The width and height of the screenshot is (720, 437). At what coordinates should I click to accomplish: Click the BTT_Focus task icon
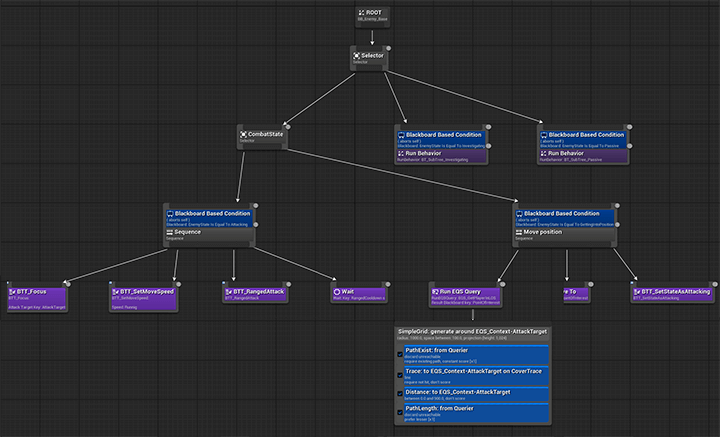[13, 291]
